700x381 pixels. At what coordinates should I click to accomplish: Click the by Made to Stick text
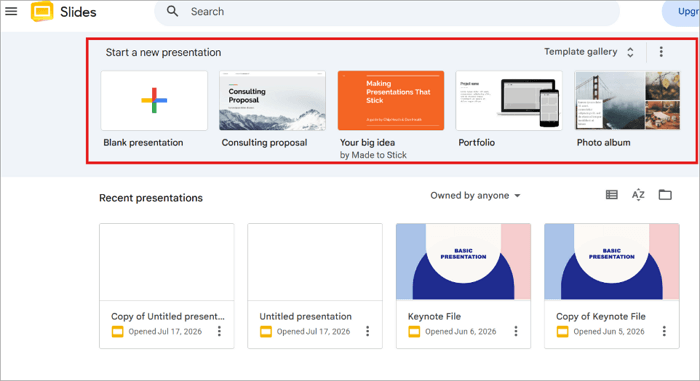pos(373,155)
